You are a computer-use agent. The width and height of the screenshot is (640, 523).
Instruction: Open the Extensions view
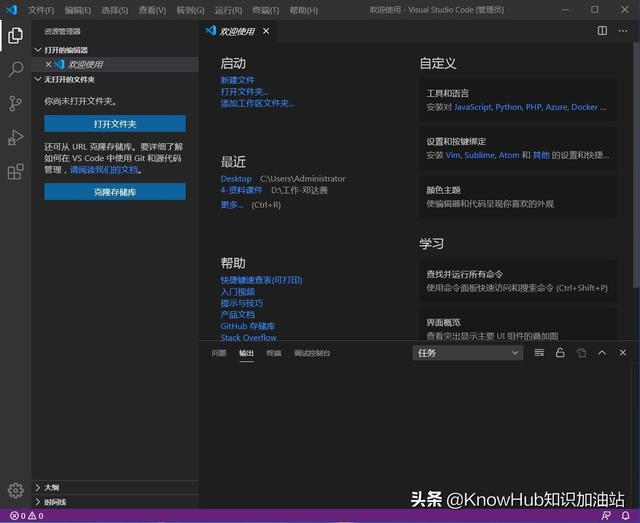click(16, 171)
